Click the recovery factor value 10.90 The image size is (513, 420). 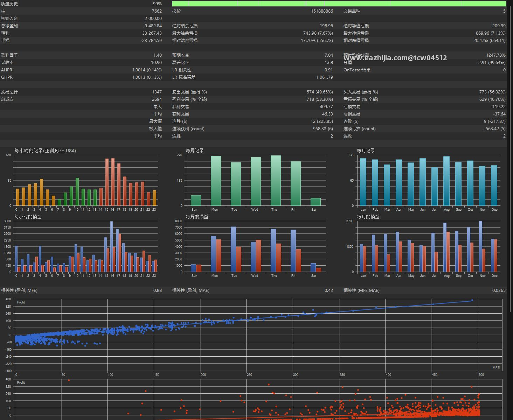[x=156, y=63]
